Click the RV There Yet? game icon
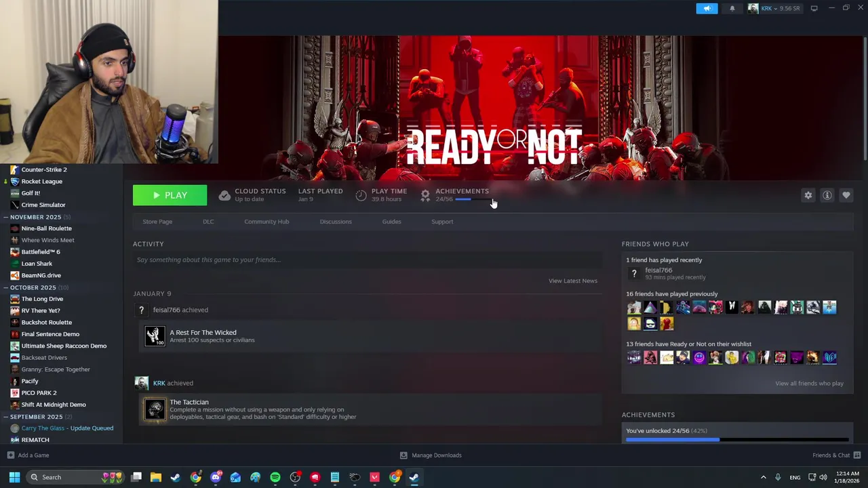Image resolution: width=868 pixels, height=488 pixels. (x=15, y=310)
